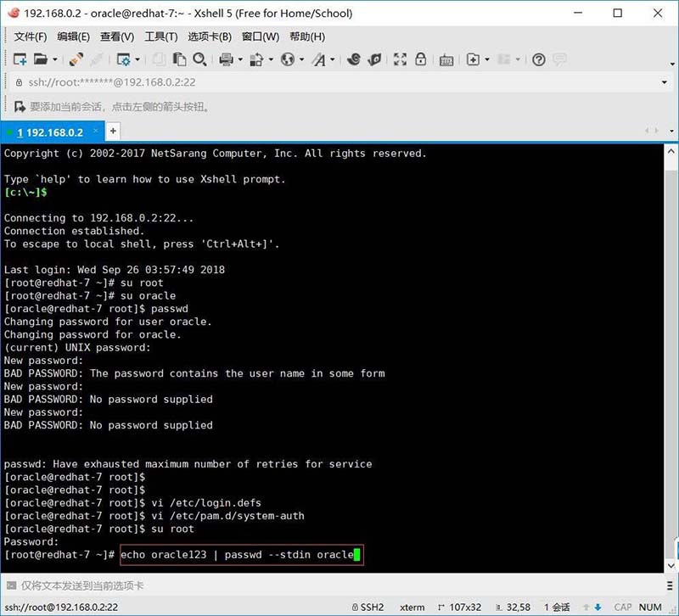The height and width of the screenshot is (616, 679).
Task: Expand the Open folder dropdown arrow
Action: (x=54, y=59)
